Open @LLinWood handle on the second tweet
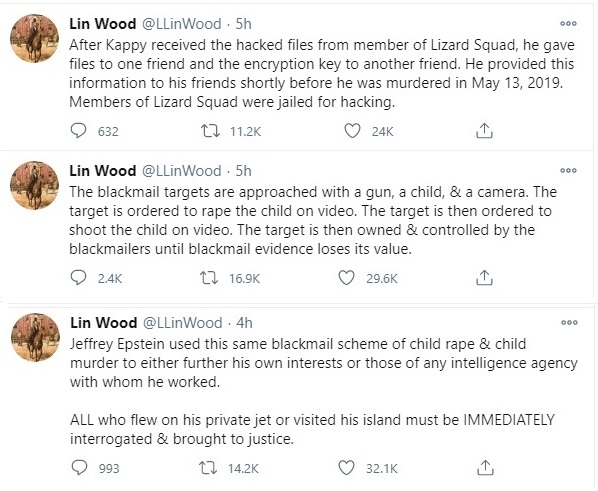598x491 pixels. click(x=182, y=171)
